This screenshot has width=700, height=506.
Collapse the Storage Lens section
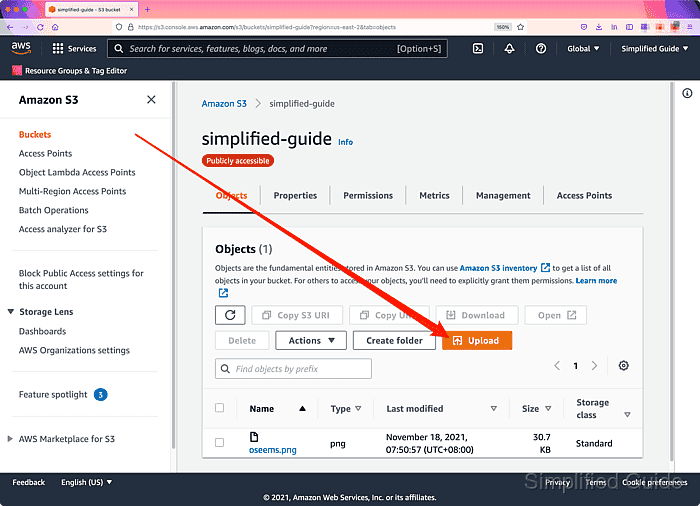11,312
